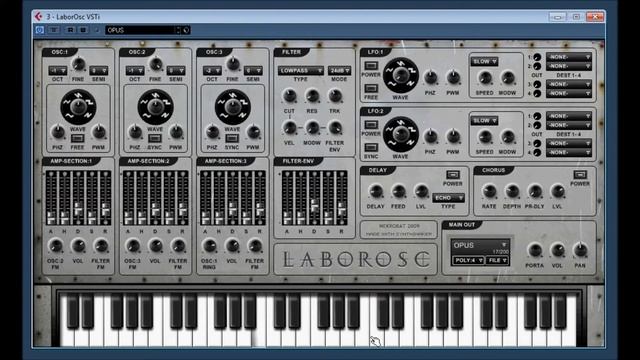The width and height of the screenshot is (640, 360).
Task: Toggle the OSC:1 FREE switch
Action: [x=77, y=138]
